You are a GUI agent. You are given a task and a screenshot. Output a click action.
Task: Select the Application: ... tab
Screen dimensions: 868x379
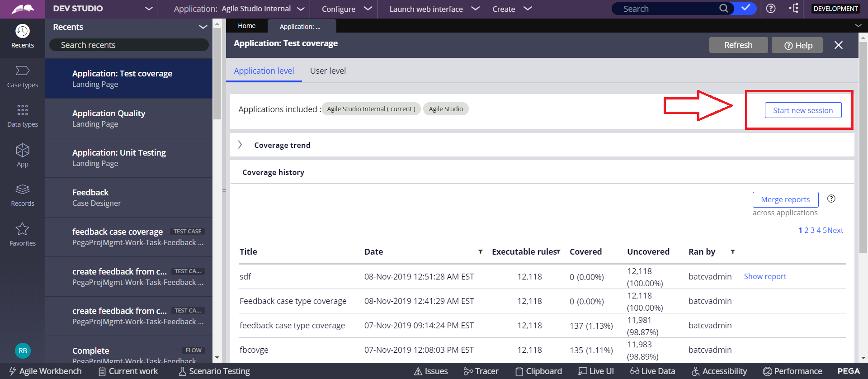click(302, 26)
